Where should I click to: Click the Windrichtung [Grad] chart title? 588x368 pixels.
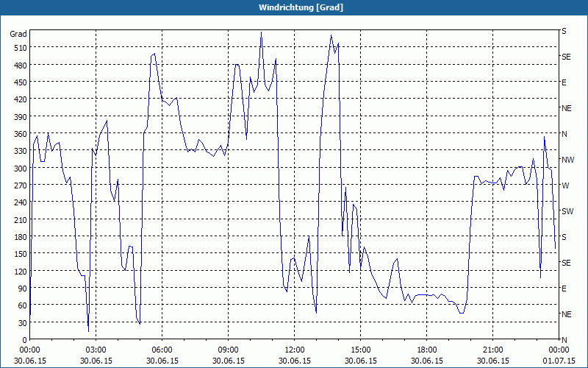(x=301, y=7)
